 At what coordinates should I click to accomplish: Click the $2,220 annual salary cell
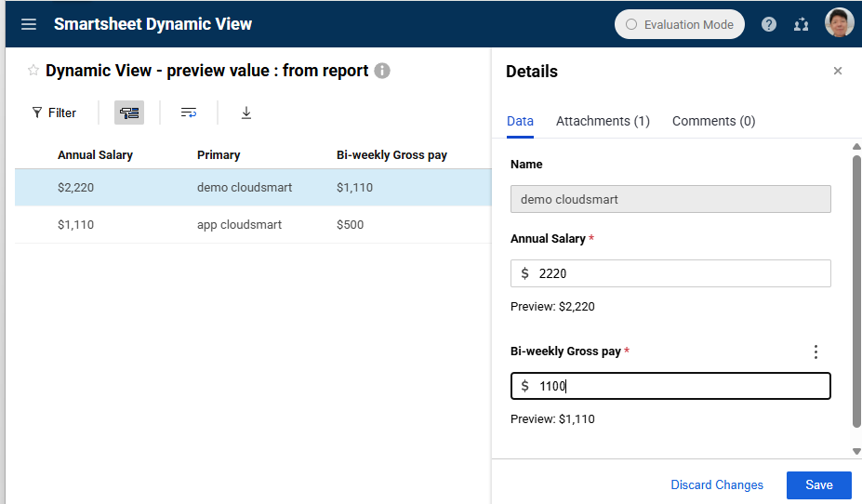(x=76, y=188)
